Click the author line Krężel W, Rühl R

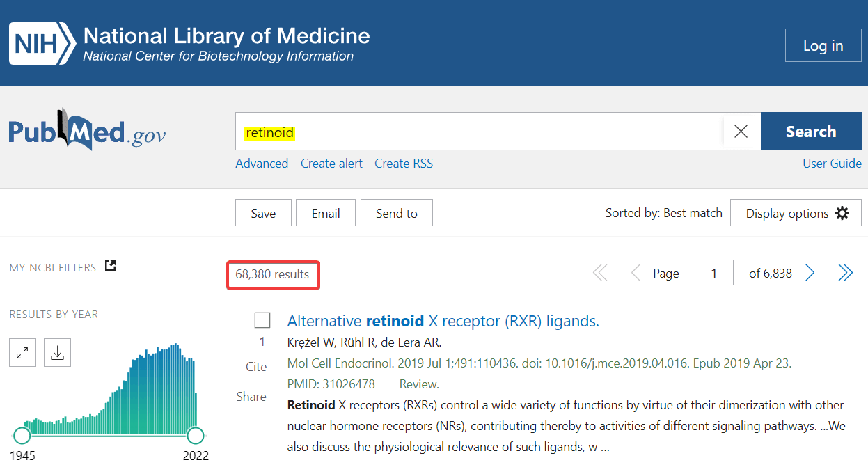click(x=365, y=342)
